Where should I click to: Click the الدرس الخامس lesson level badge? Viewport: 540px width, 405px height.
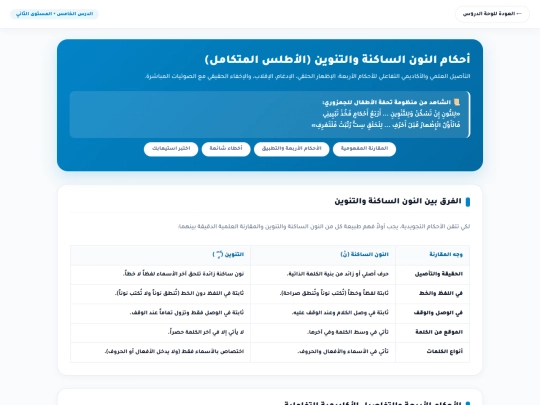tap(54, 14)
